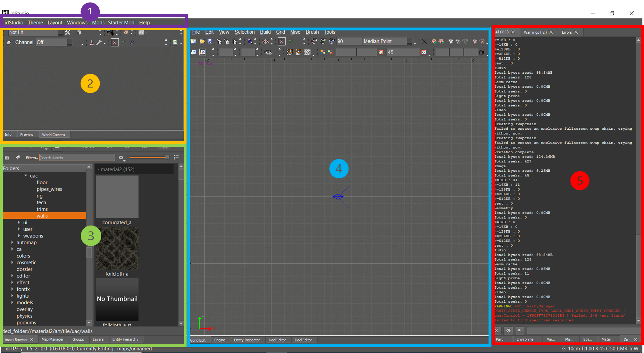Click the wrench icon in the camera panel
This screenshot has height=353, width=644.
[99, 42]
